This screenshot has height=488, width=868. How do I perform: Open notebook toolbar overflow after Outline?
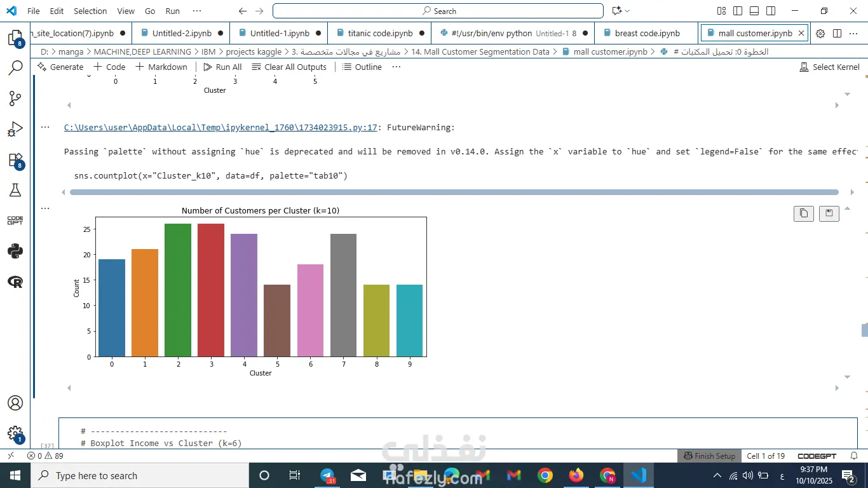(x=397, y=67)
